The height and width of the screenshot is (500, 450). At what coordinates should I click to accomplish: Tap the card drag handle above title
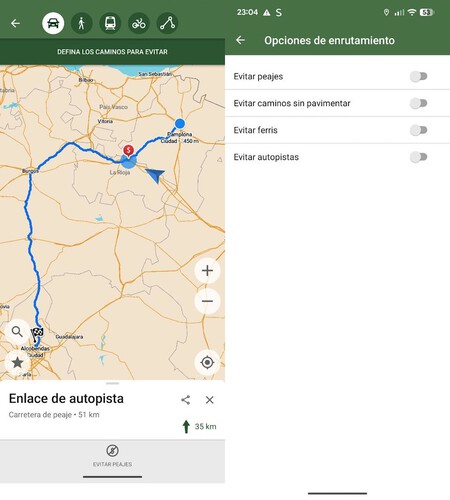[x=112, y=383]
